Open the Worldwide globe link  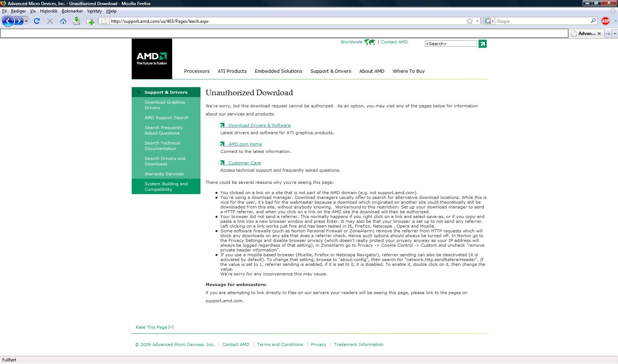click(358, 42)
